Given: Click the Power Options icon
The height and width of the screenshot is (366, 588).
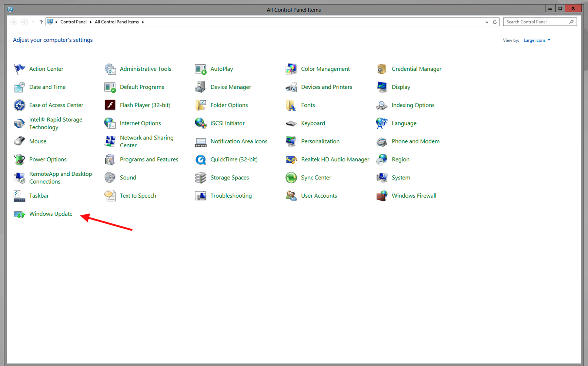Looking at the screenshot, I should click(19, 160).
